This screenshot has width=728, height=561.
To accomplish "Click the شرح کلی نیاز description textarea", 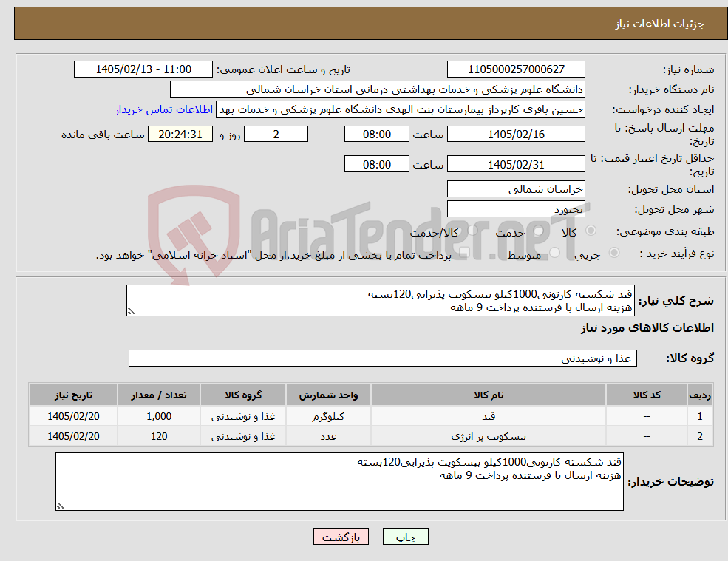I will (x=380, y=301).
